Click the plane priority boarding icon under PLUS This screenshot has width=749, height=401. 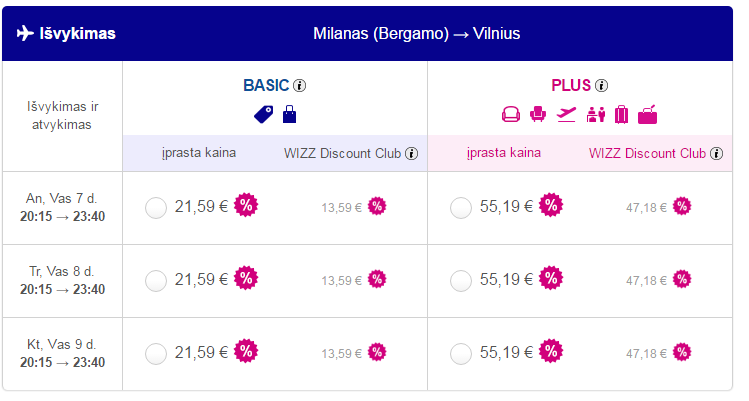567,114
